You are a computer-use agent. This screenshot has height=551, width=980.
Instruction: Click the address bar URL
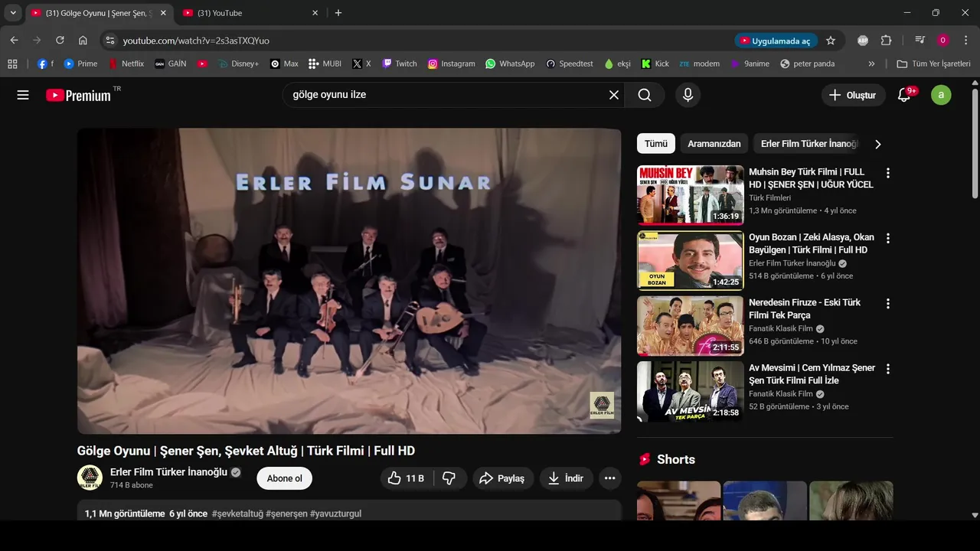196,41
